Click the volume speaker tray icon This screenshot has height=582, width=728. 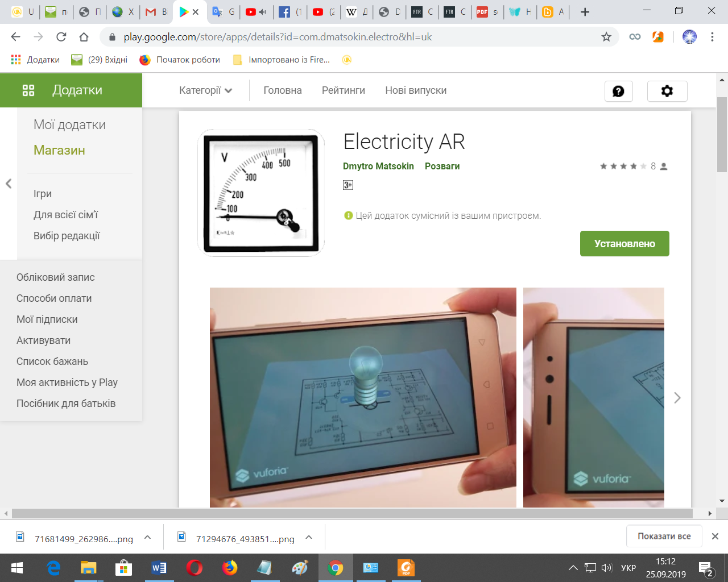point(607,568)
